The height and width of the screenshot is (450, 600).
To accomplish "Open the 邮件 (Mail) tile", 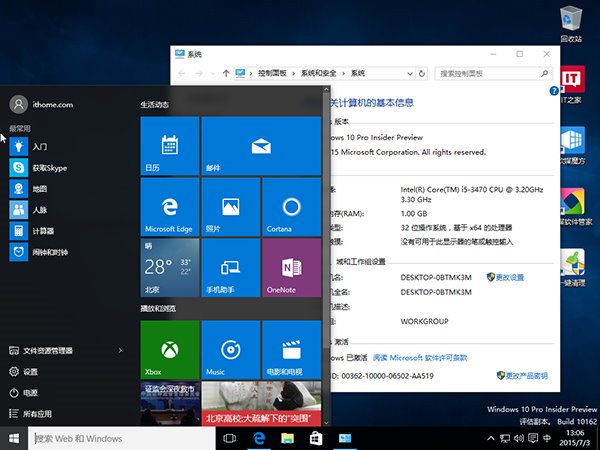I will 260,146.
